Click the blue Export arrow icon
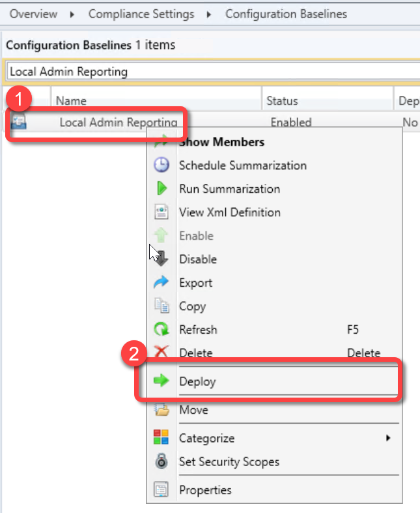The width and height of the screenshot is (420, 513). click(x=161, y=283)
